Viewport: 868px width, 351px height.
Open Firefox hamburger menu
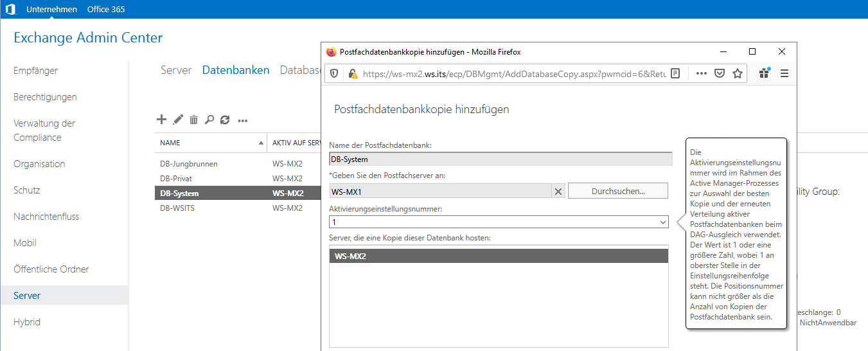tap(784, 73)
